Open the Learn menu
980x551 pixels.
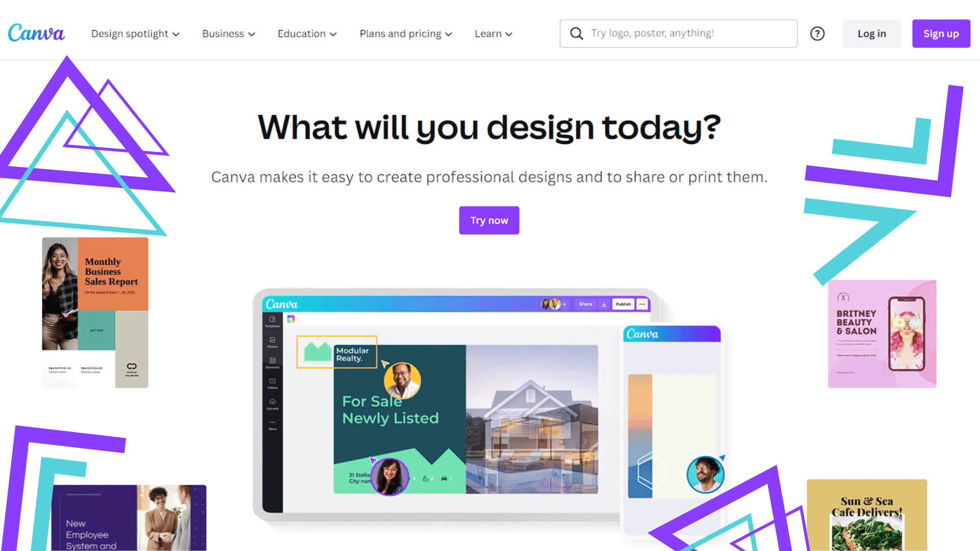pyautogui.click(x=493, y=33)
